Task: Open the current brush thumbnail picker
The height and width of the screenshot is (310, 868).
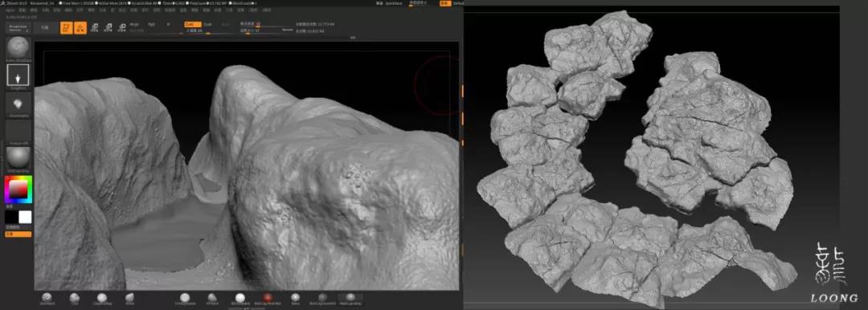Action: click(18, 48)
